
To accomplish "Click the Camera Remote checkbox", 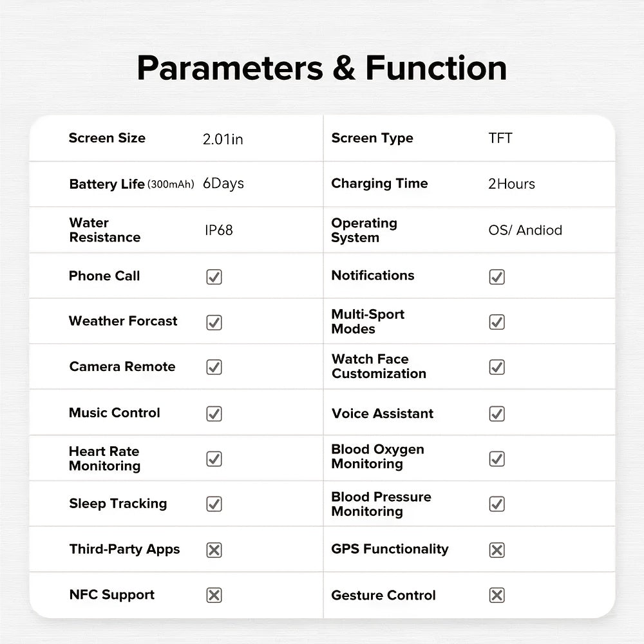I will 214,367.
